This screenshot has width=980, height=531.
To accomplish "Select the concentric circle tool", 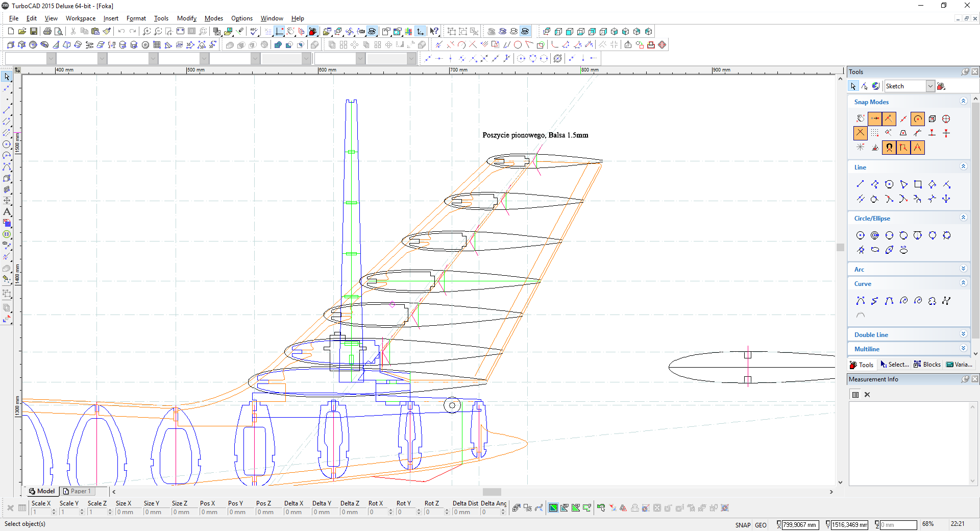I will tap(875, 235).
